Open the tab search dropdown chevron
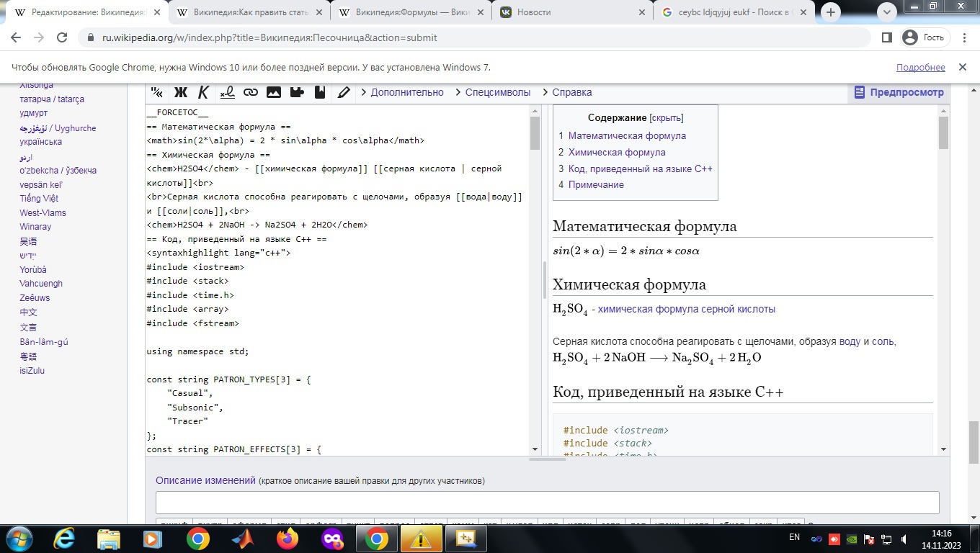The height and width of the screenshot is (553, 980). pos(888,12)
